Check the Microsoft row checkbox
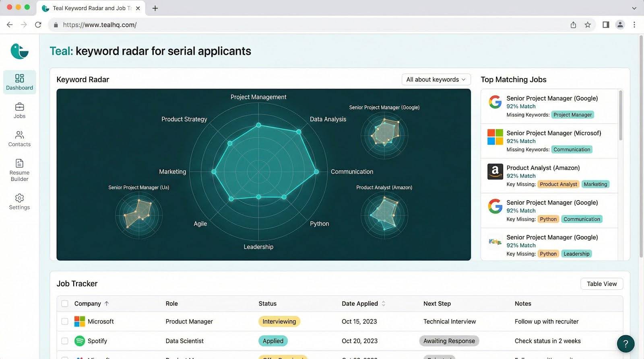The width and height of the screenshot is (644, 359). 65,322
